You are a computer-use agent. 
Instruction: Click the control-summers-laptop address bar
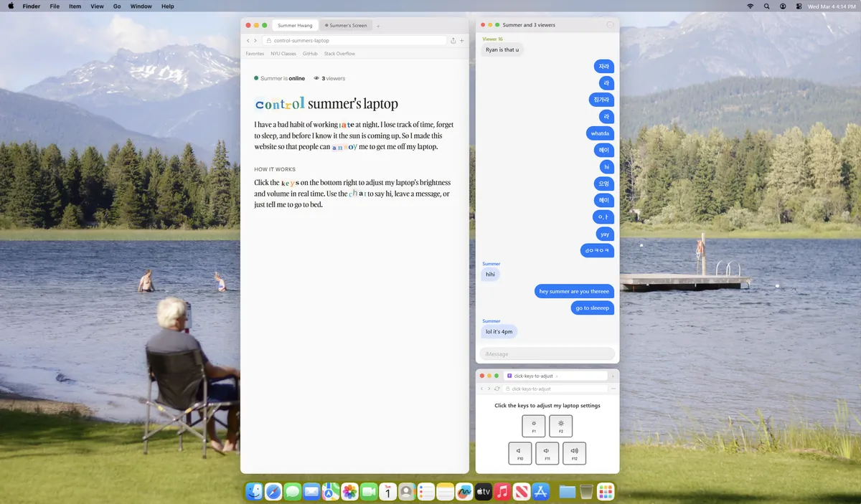pos(354,41)
